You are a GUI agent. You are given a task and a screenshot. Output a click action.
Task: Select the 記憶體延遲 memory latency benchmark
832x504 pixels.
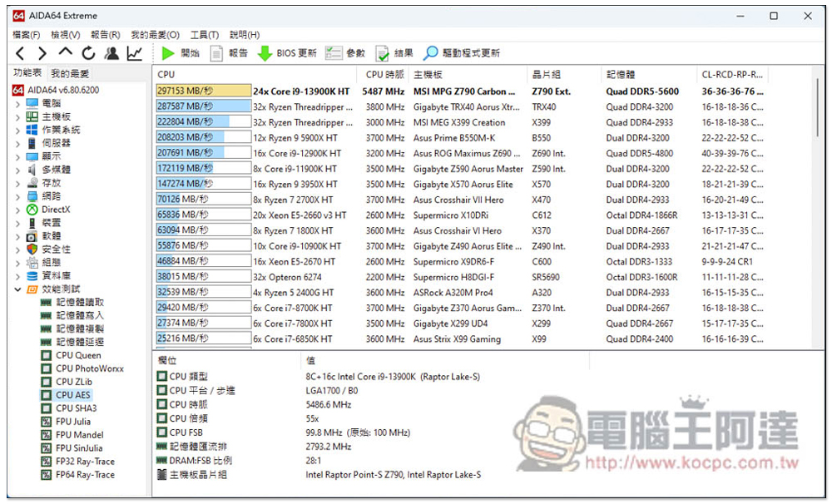click(72, 342)
